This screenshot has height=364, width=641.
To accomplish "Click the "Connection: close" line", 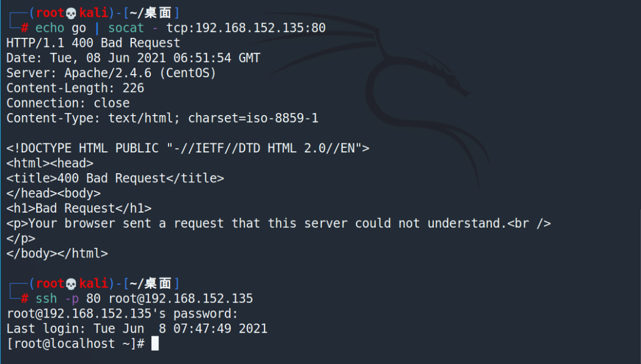I will tap(68, 103).
